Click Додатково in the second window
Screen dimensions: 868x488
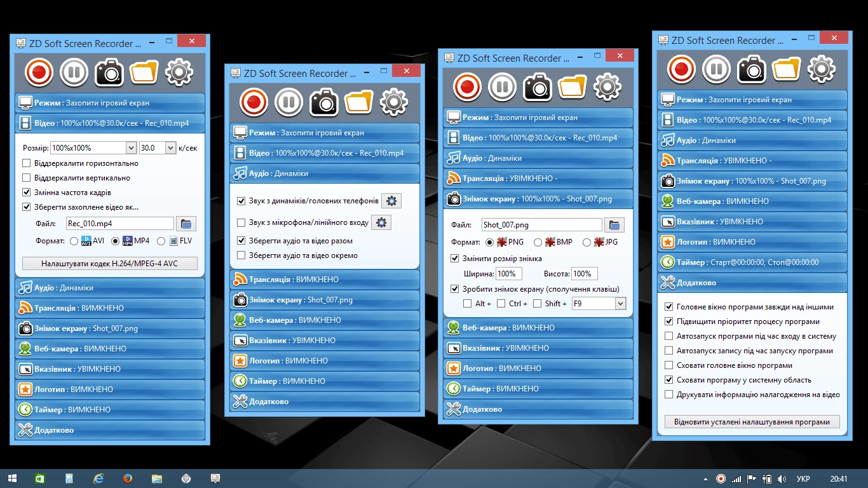(325, 402)
